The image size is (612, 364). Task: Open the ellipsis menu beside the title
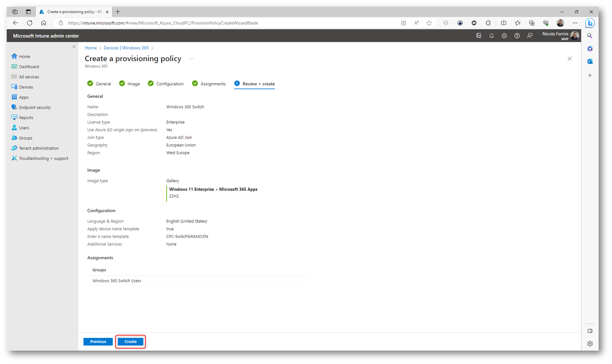[x=191, y=59]
